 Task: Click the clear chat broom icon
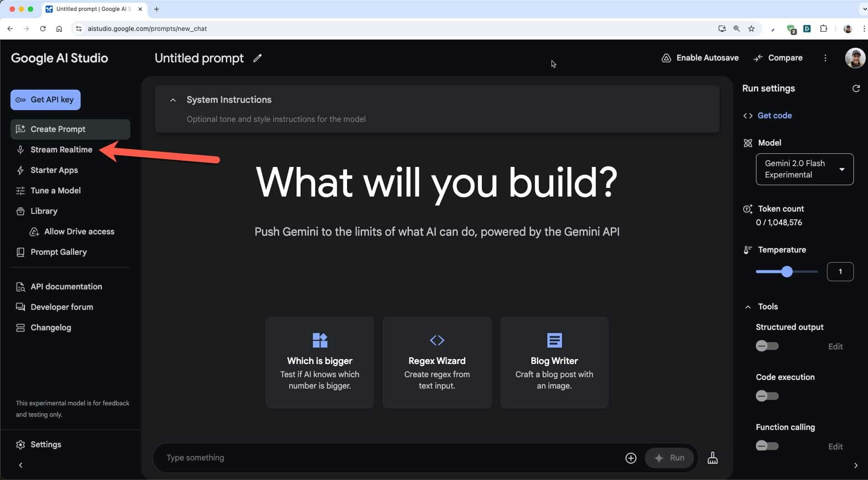click(712, 458)
